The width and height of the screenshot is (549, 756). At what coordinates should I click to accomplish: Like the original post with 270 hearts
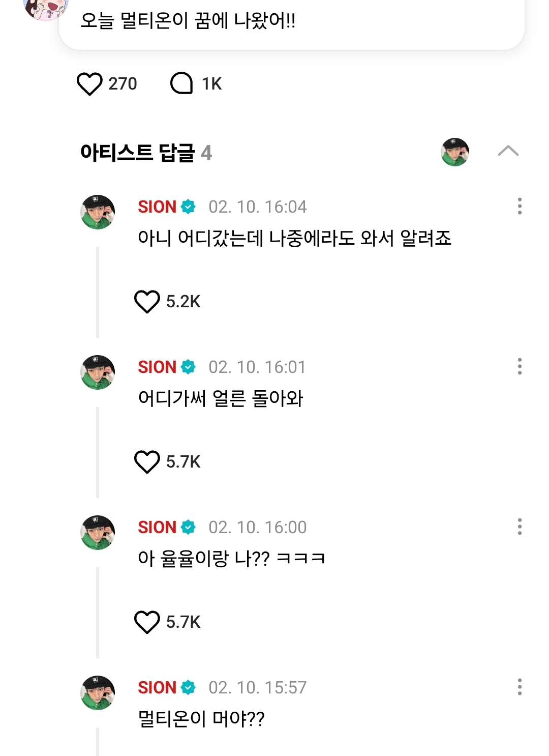point(89,83)
